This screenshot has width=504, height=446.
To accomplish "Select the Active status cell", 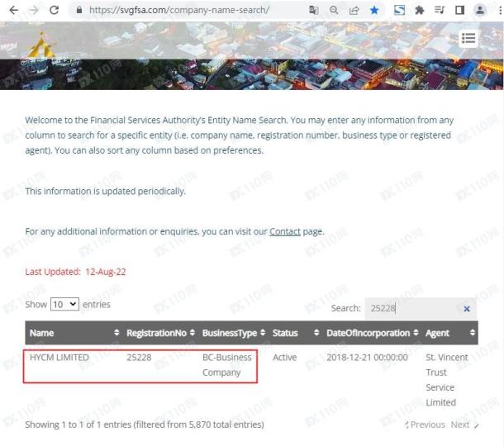I will [285, 358].
